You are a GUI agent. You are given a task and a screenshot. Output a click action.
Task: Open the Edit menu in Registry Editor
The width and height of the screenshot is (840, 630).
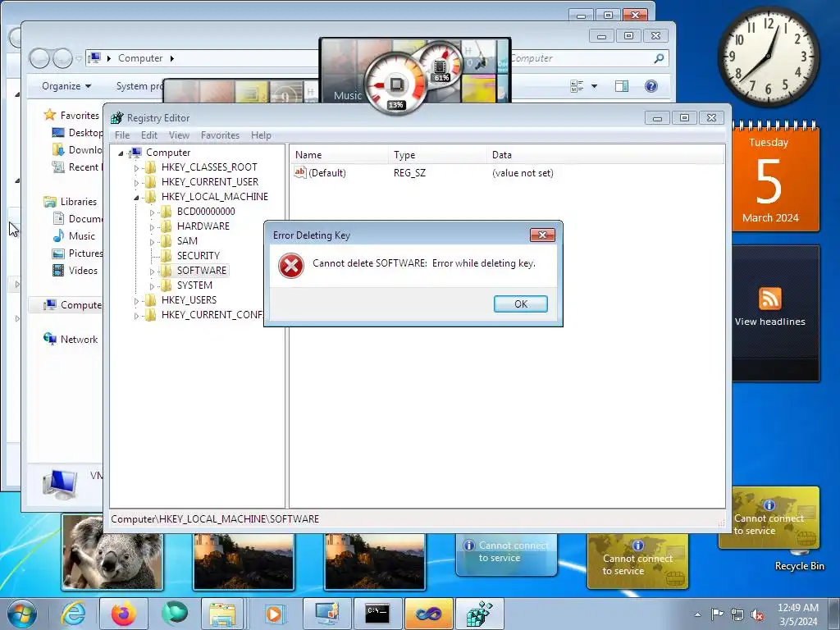[x=149, y=135]
